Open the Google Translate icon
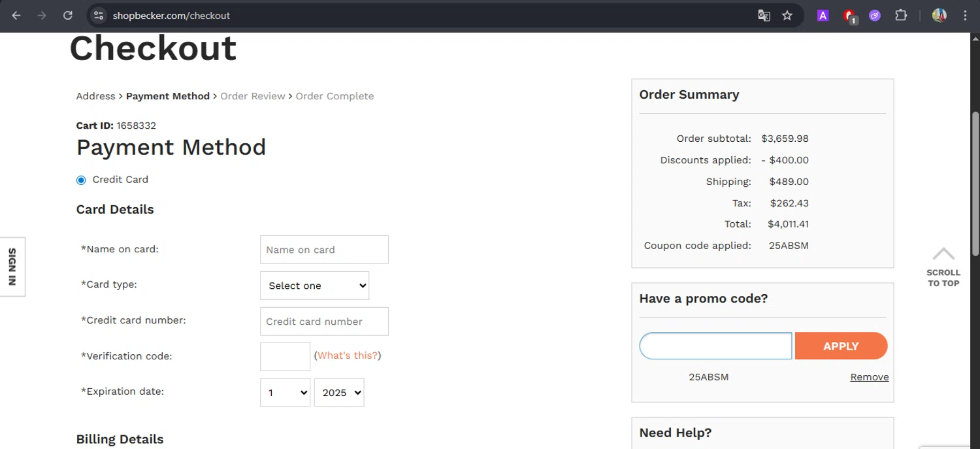This screenshot has width=980, height=449. [764, 16]
